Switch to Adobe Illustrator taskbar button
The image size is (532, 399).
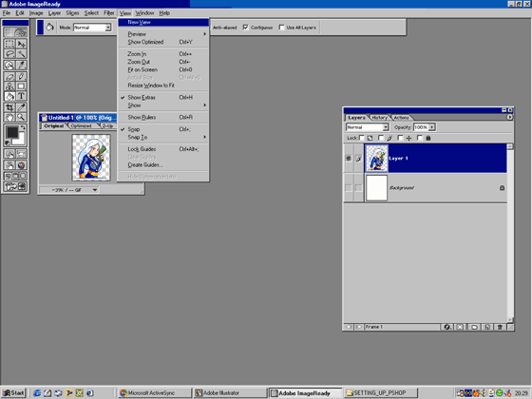[x=229, y=393]
